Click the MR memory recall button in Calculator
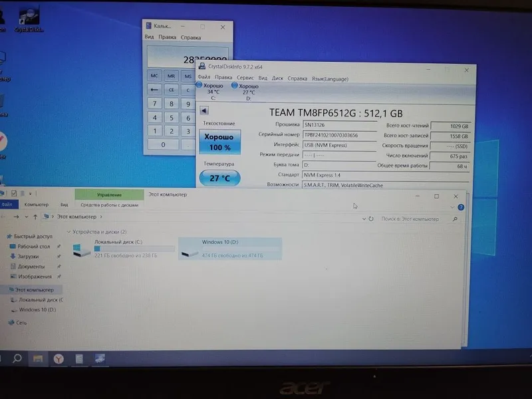Screen dimensions: 532x399 pyautogui.click(x=172, y=76)
